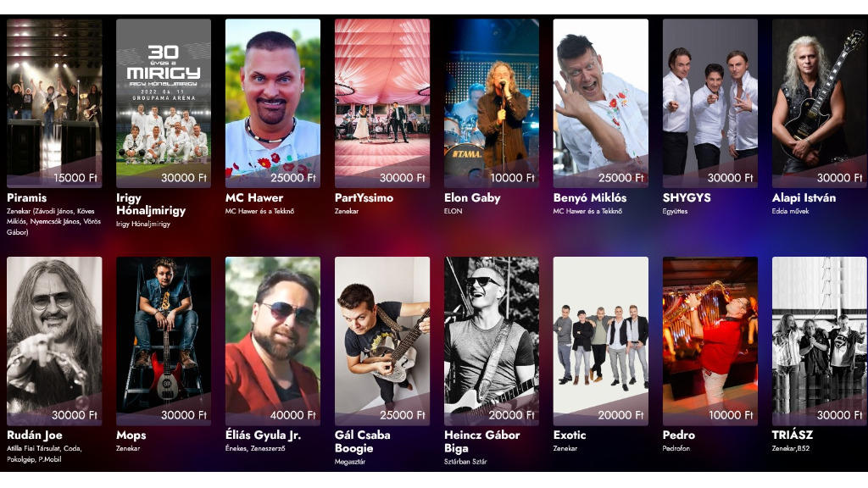Image resolution: width=868 pixels, height=488 pixels.
Task: Open the SHYGYS trio photo
Action: coord(709,103)
